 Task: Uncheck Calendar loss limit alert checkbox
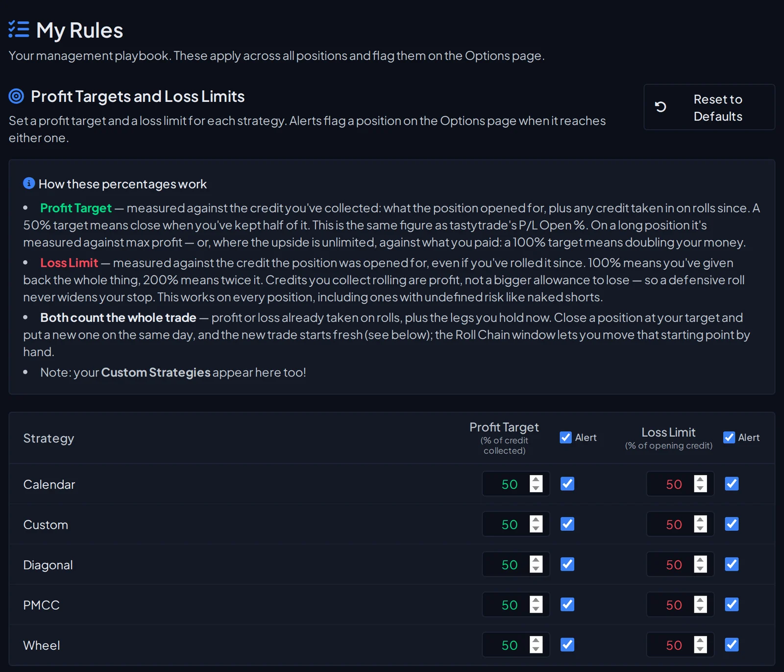click(x=732, y=484)
